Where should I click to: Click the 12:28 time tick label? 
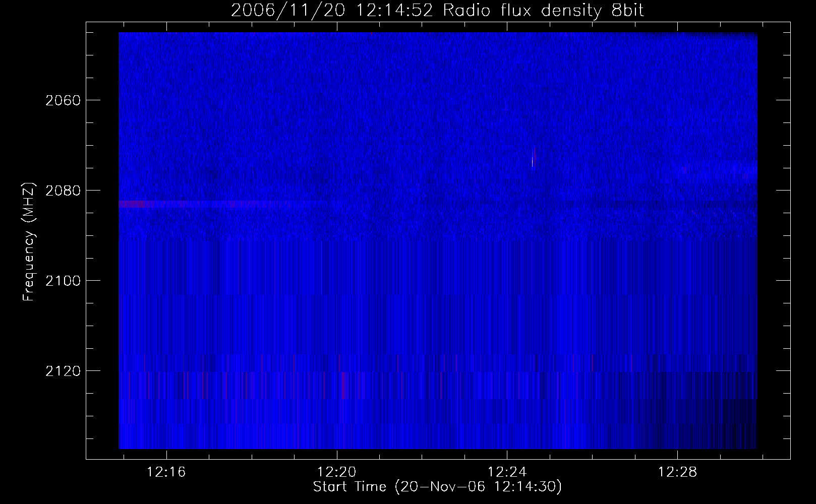(x=678, y=472)
